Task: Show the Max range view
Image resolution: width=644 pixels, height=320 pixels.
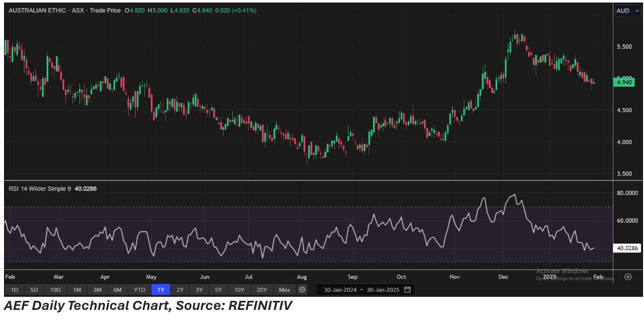Action: tap(284, 290)
